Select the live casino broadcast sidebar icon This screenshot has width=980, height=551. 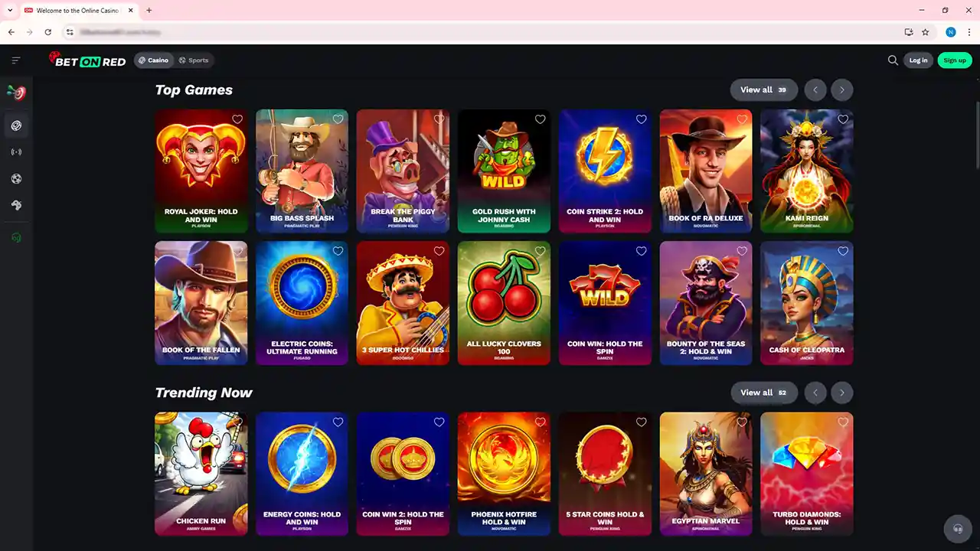tap(16, 152)
